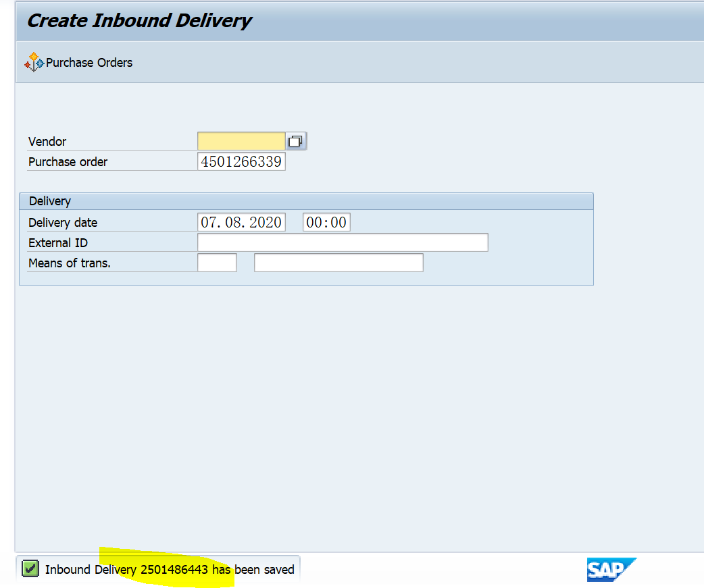Screen dimensions: 704x588
Task: Click status message Inbound Delivery 2501486443 has been saved
Action: click(170, 570)
